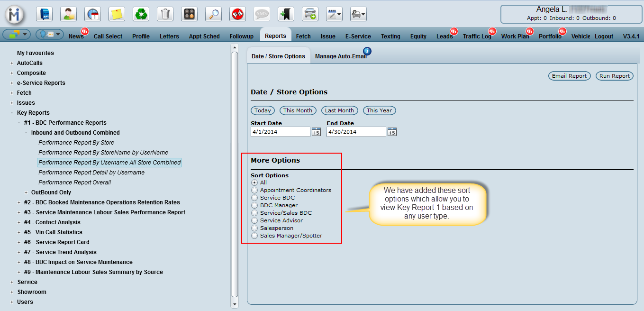
Task: Collapse the Key Reports tree node
Action: [12, 113]
